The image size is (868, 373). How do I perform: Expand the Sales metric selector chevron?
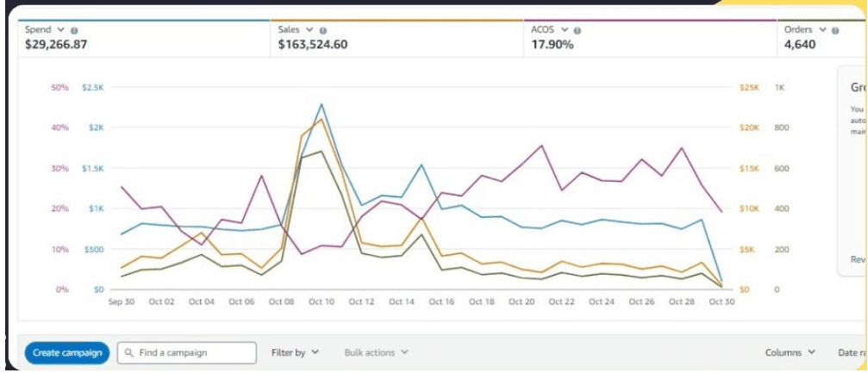click(x=310, y=30)
